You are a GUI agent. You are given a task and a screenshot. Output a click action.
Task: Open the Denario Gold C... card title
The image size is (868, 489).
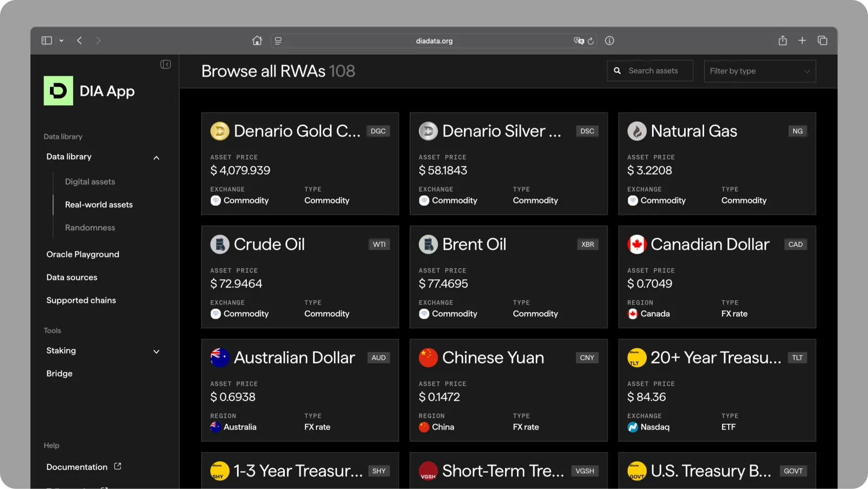(x=297, y=131)
